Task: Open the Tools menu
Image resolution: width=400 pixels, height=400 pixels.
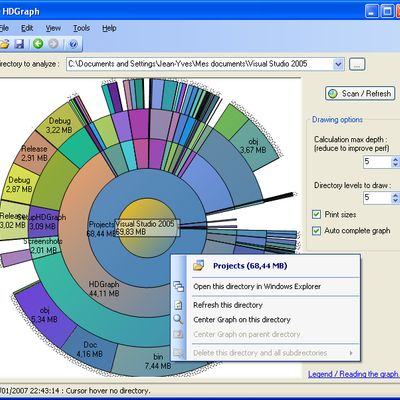Action: (x=82, y=28)
